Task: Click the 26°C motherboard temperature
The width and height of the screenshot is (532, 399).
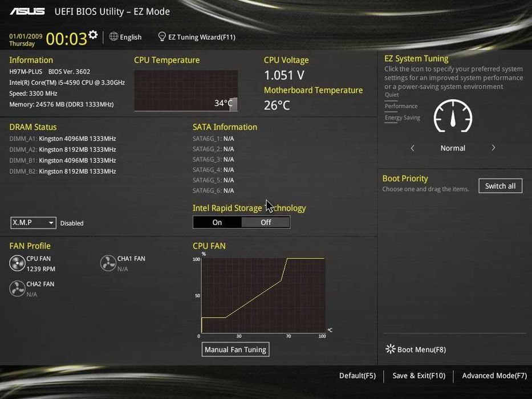Action: (277, 105)
